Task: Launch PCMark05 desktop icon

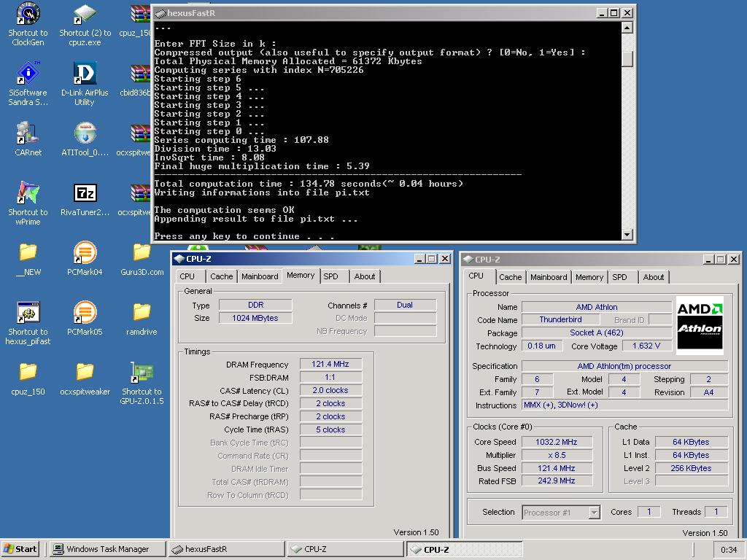Action: coord(85,312)
